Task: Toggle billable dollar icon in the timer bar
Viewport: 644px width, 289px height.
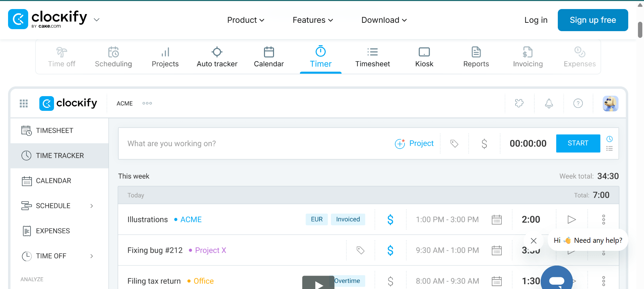Action: (484, 144)
